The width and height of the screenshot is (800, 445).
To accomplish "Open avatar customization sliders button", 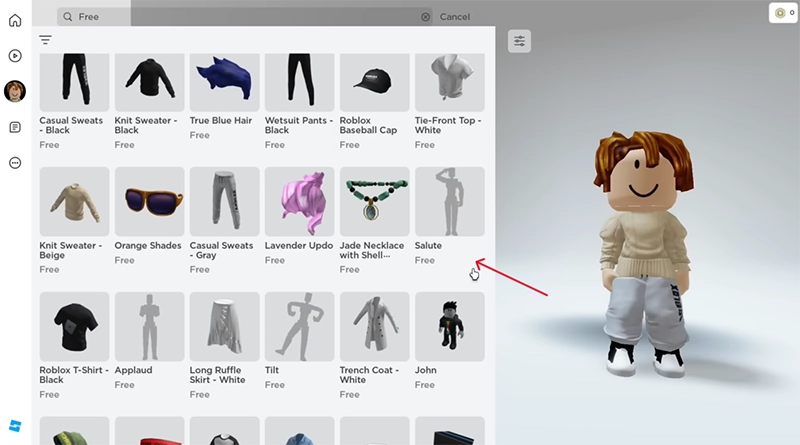I will (519, 41).
